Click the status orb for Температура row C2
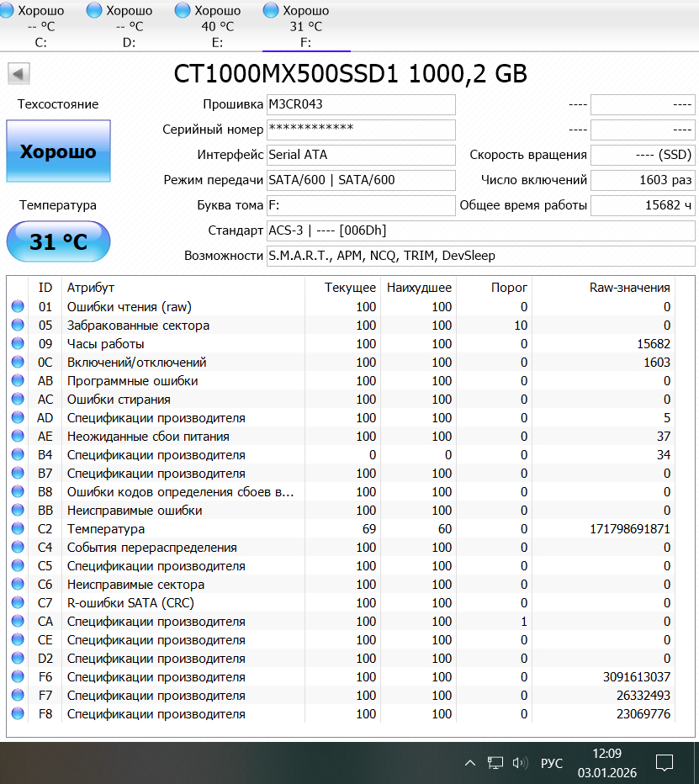This screenshot has width=699, height=784. (18, 528)
